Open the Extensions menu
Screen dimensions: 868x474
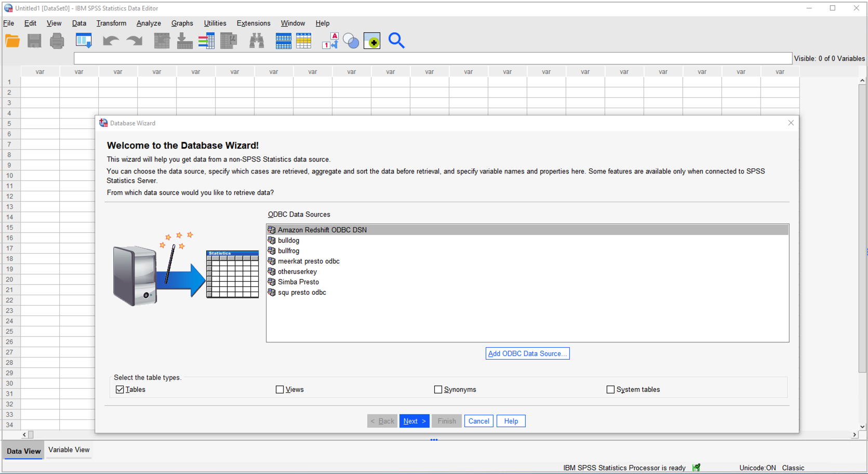coord(253,23)
